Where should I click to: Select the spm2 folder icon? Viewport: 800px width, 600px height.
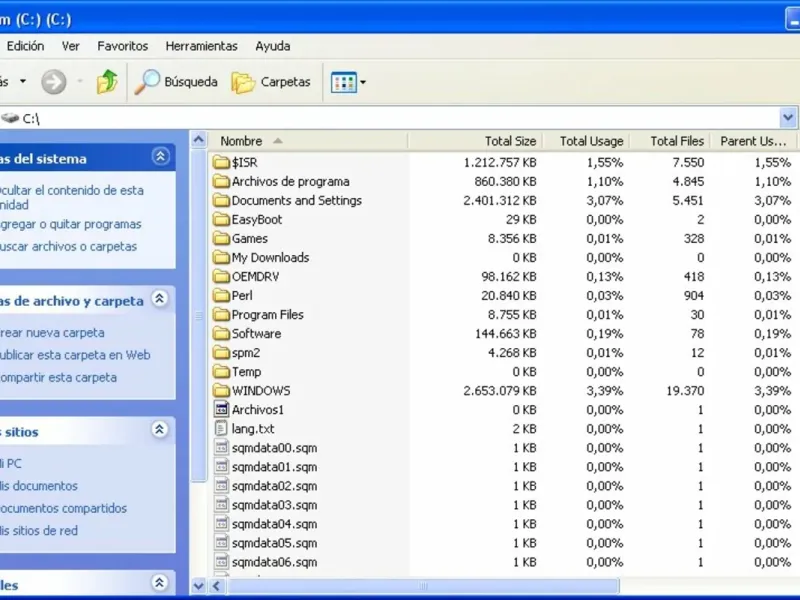pyautogui.click(x=221, y=353)
